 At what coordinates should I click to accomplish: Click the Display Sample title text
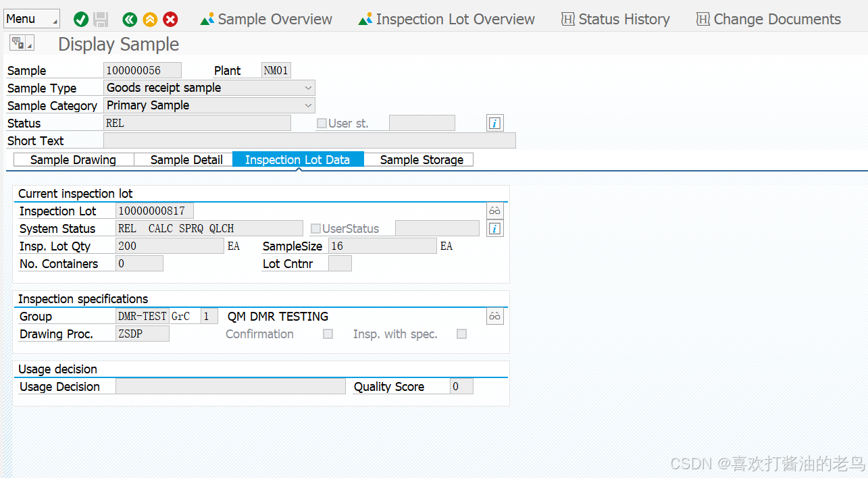119,45
